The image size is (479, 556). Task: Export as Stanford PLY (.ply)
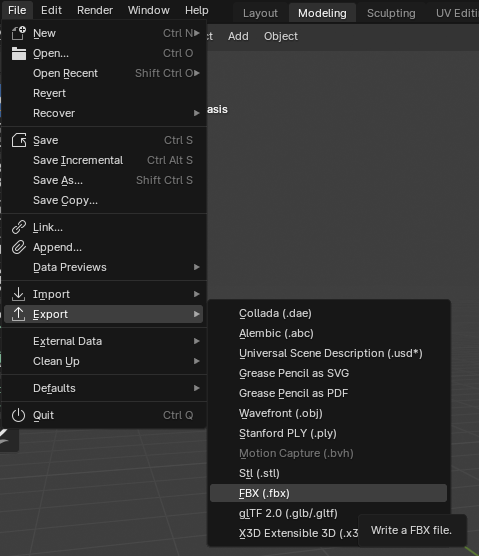coord(328,433)
